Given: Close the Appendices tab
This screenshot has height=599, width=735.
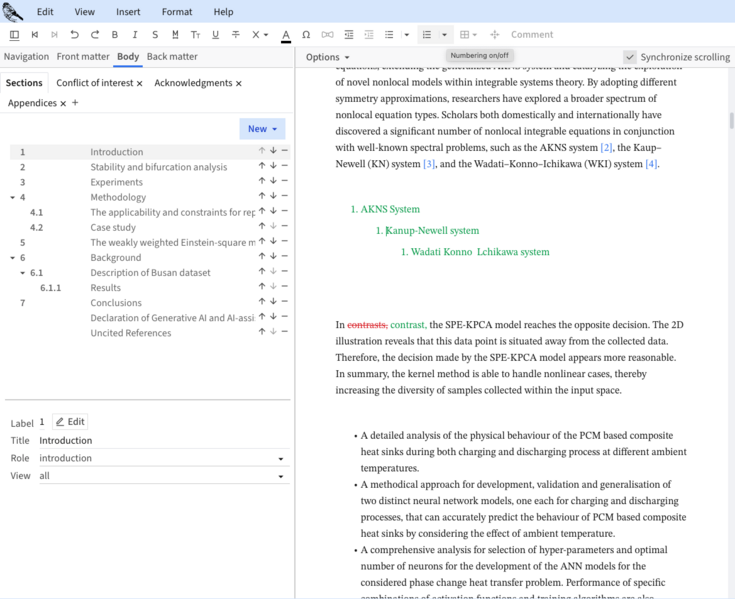Looking at the screenshot, I should click(63, 104).
